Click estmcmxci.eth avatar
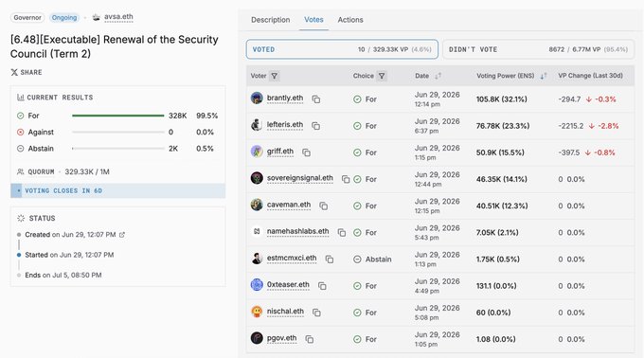The height and width of the screenshot is (358, 644). (x=257, y=259)
